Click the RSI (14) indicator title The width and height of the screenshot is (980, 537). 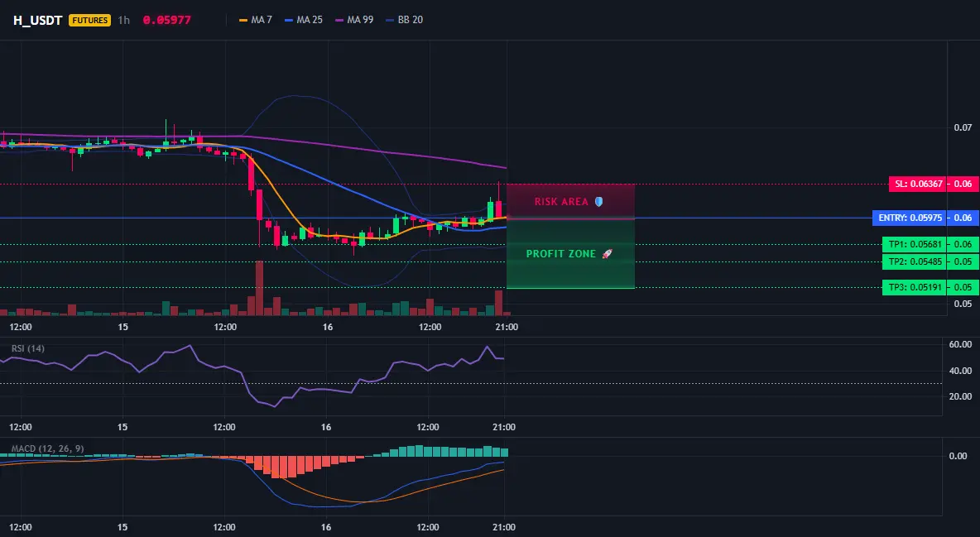(28, 348)
